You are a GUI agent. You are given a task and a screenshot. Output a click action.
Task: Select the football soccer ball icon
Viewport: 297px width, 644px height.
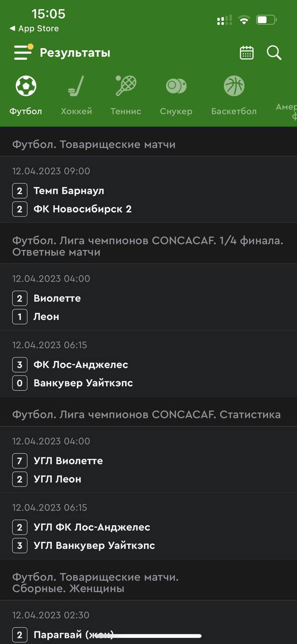26,86
